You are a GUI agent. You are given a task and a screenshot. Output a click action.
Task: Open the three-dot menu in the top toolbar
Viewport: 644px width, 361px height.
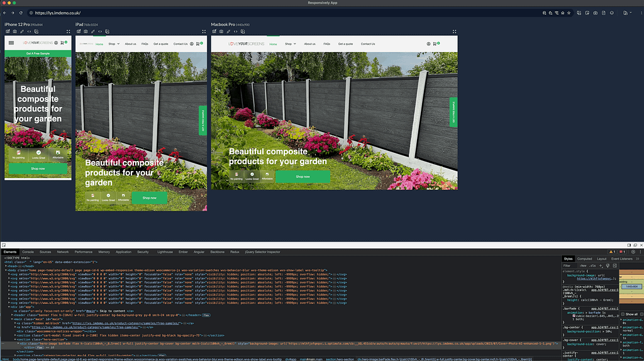tap(641, 13)
